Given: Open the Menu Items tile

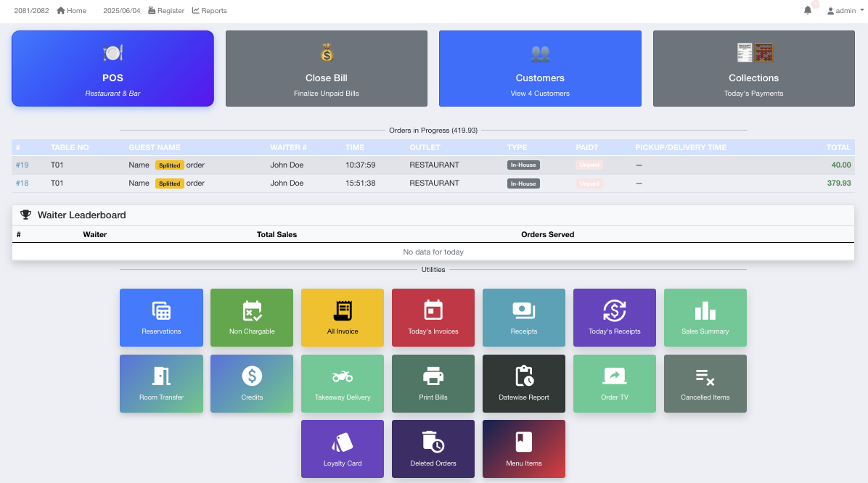Looking at the screenshot, I should pos(524,449).
